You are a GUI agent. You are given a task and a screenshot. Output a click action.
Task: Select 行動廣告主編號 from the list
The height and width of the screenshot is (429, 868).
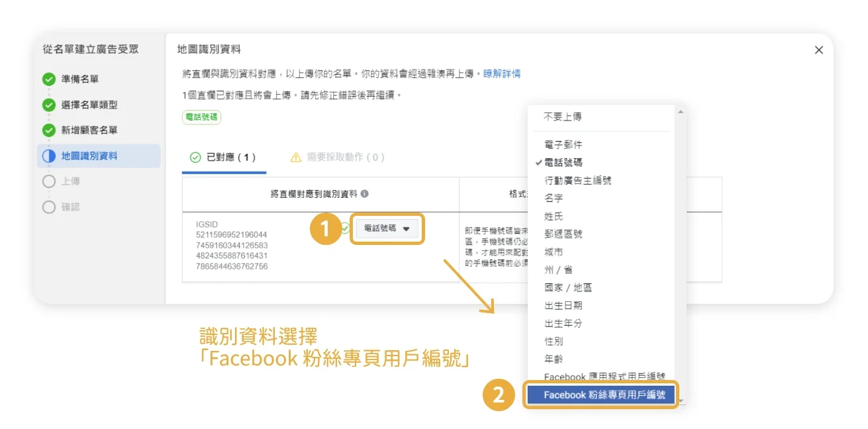578,180
